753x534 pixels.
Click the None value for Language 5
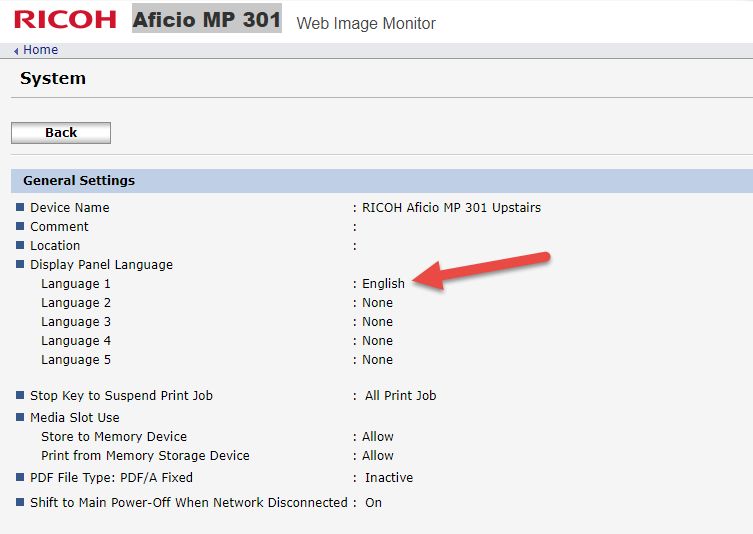point(377,360)
